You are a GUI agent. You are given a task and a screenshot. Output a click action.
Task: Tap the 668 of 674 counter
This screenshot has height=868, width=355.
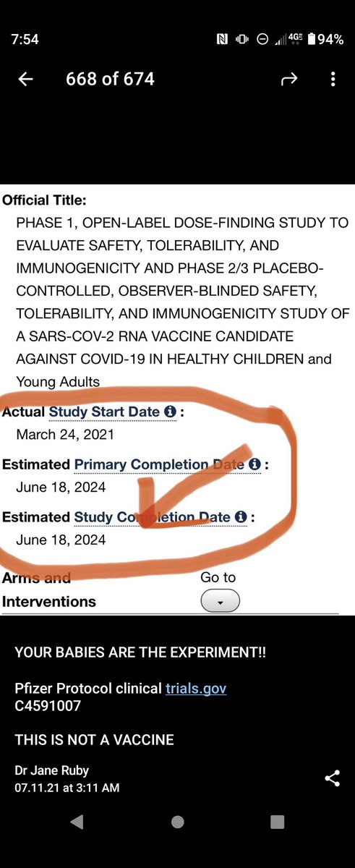110,79
